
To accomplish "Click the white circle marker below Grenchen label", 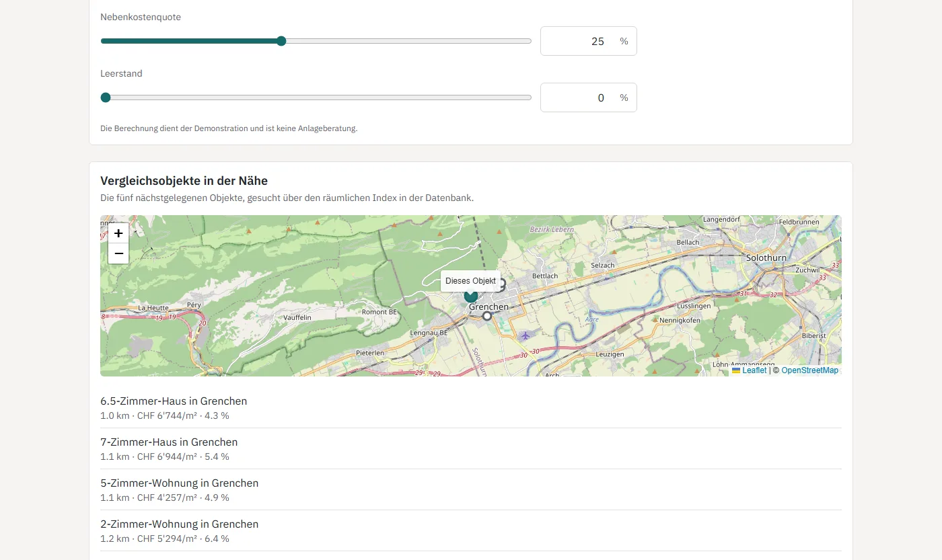I will pos(487,316).
